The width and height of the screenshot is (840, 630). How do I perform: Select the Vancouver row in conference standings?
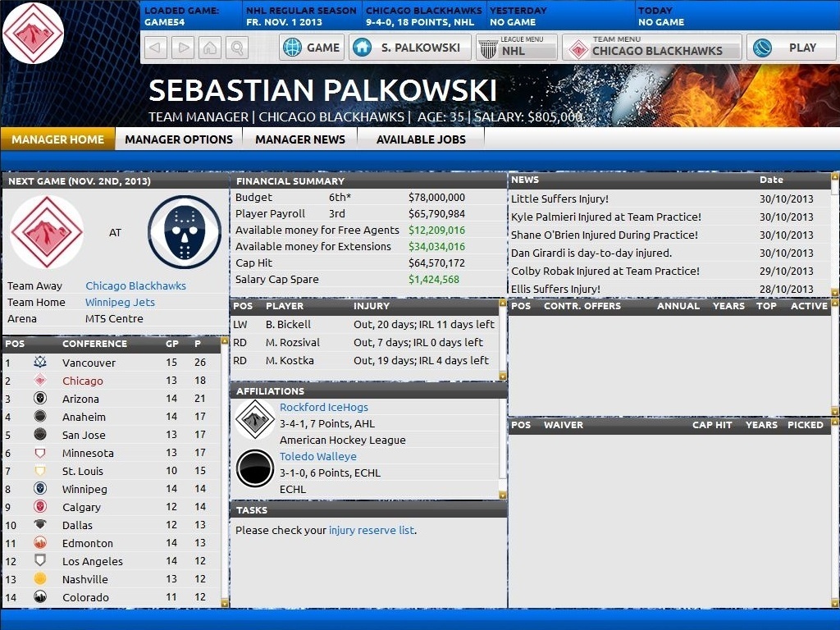pos(112,363)
